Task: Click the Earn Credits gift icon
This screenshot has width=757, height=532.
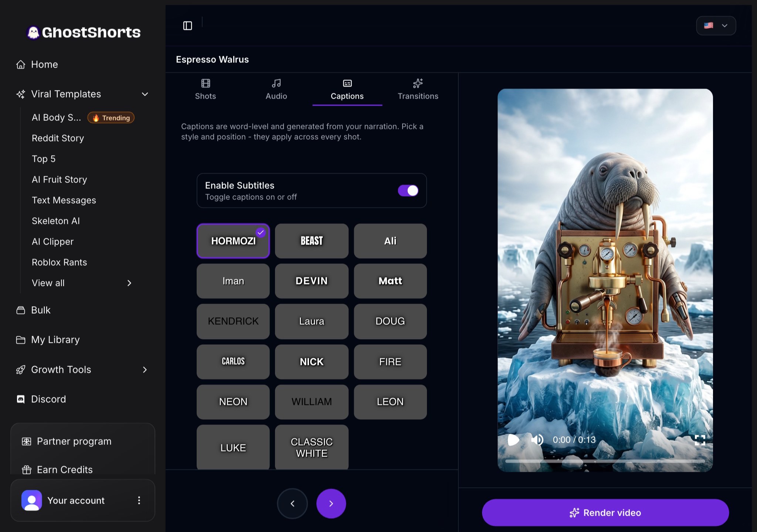Action: (27, 470)
